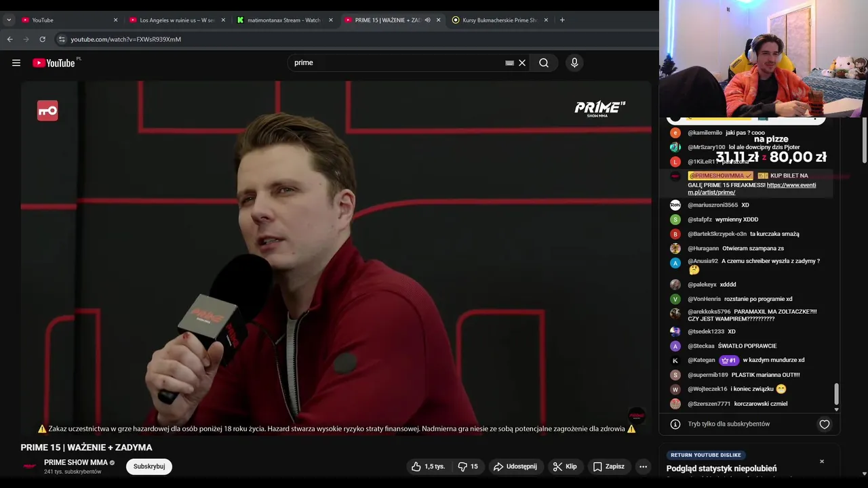Clear the search text with X icon
Image resolution: width=868 pixels, height=488 pixels.
[522, 62]
